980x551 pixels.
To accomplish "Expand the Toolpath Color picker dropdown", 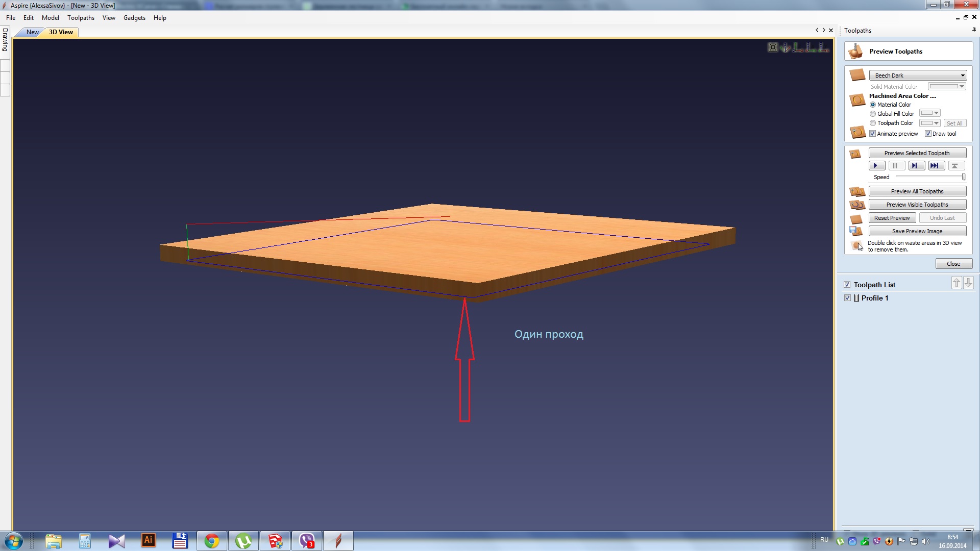I will coord(930,123).
